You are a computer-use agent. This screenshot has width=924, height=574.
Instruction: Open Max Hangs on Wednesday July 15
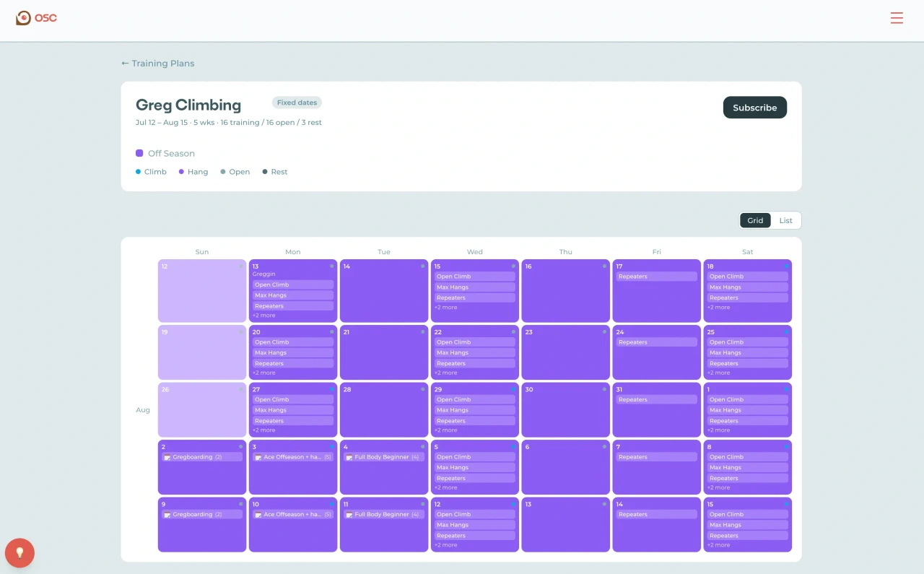tap(474, 287)
